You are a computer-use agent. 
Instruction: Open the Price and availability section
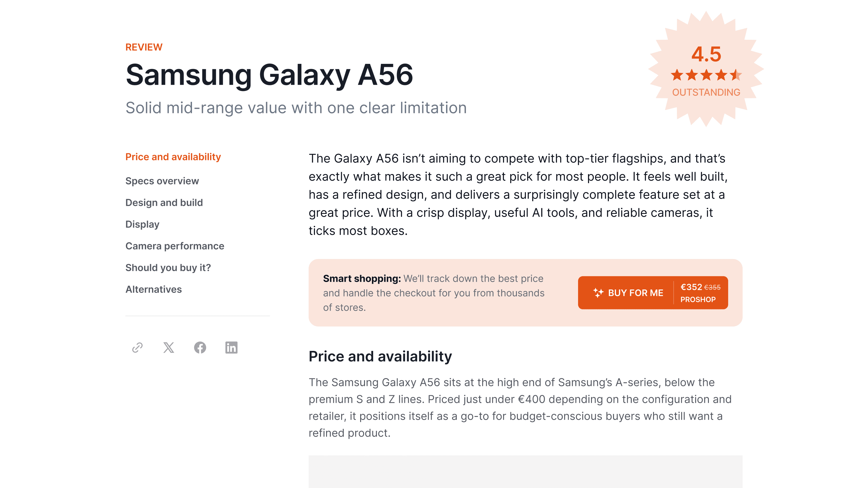173,157
